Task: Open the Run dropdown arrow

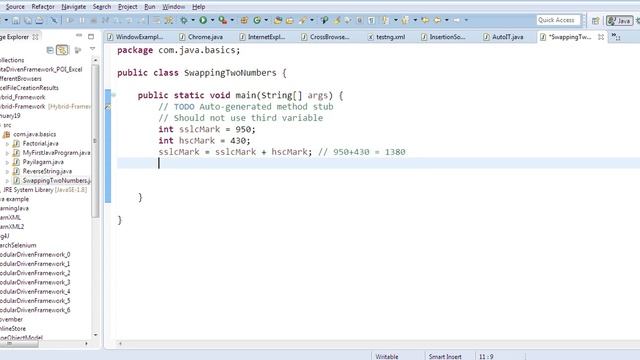Action: point(212,20)
